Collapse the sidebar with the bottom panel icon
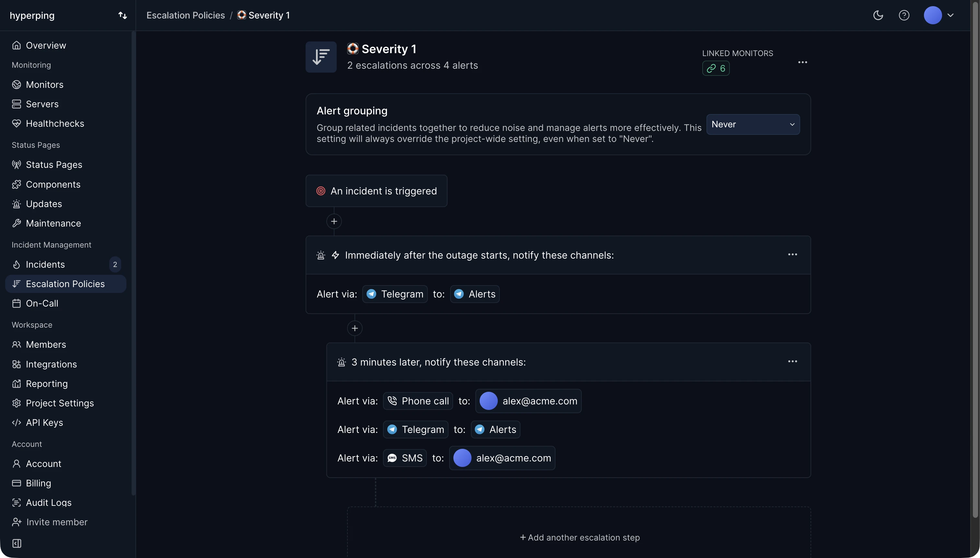This screenshot has width=980, height=558. (x=17, y=543)
